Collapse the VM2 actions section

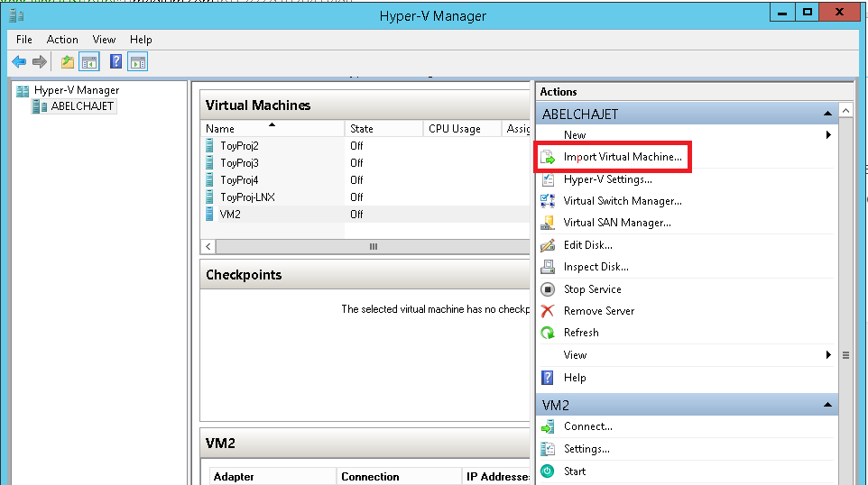click(827, 406)
